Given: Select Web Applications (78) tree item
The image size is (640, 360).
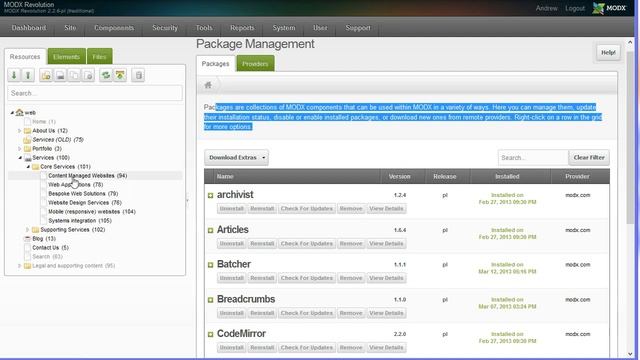Looking at the screenshot, I should [75, 184].
